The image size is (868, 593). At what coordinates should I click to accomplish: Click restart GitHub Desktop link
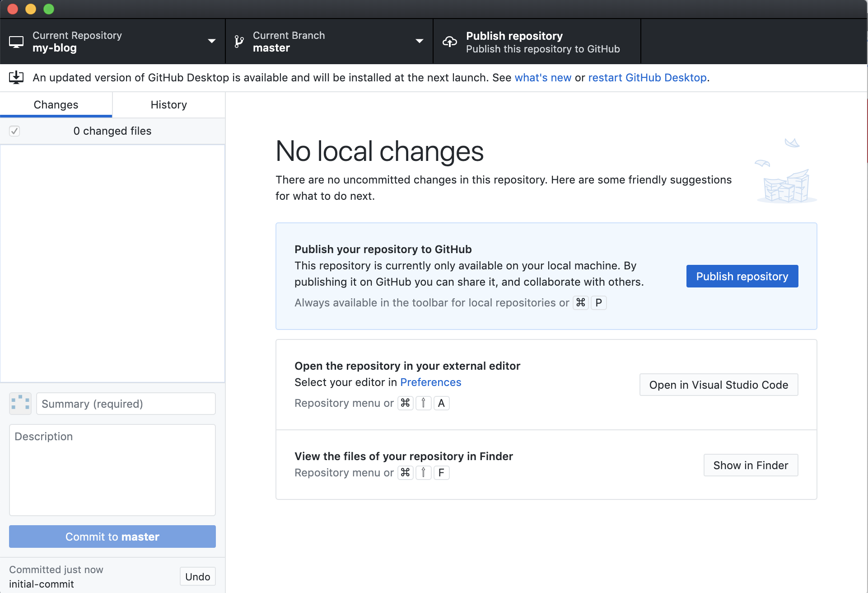647,78
